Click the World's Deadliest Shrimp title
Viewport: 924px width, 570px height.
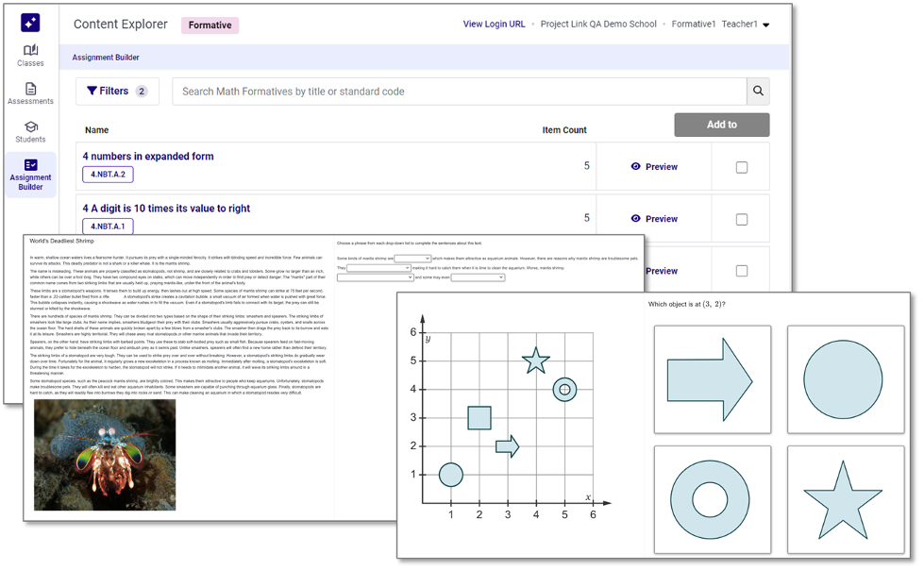tap(61, 241)
